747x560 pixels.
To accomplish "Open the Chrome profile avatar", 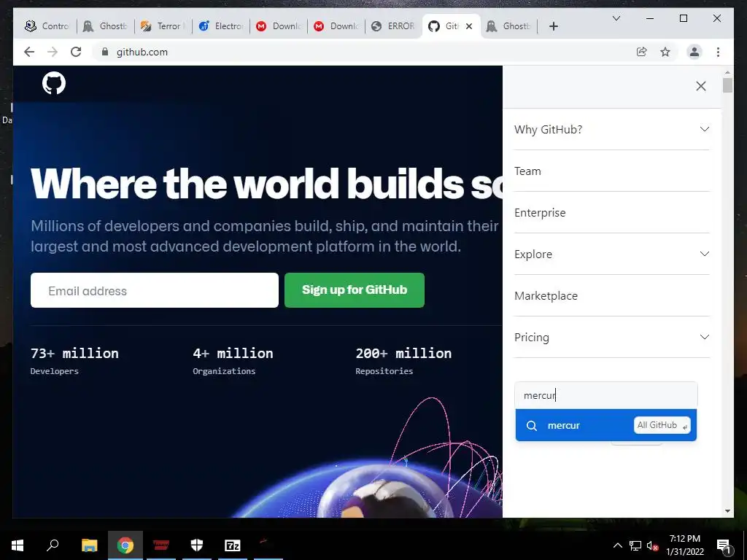I will (x=694, y=52).
